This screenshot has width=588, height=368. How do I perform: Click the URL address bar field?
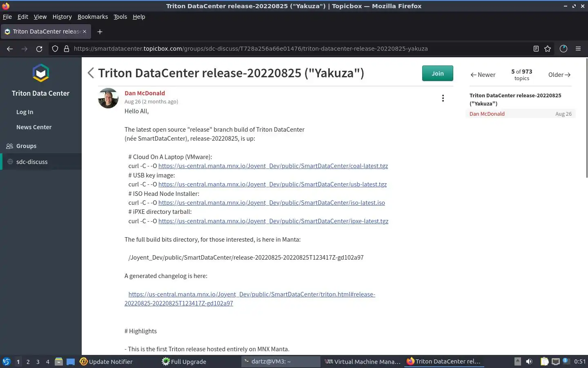coord(300,49)
